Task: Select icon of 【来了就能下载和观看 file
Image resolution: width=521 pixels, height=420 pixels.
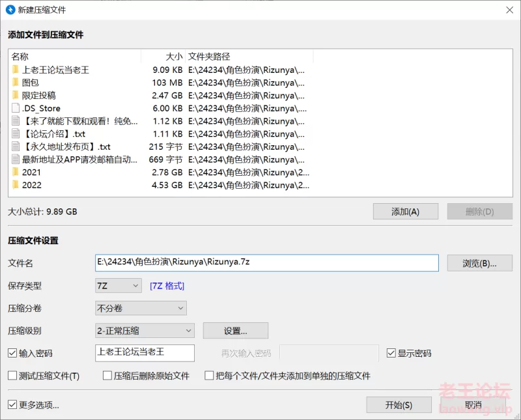Action: click(x=15, y=120)
